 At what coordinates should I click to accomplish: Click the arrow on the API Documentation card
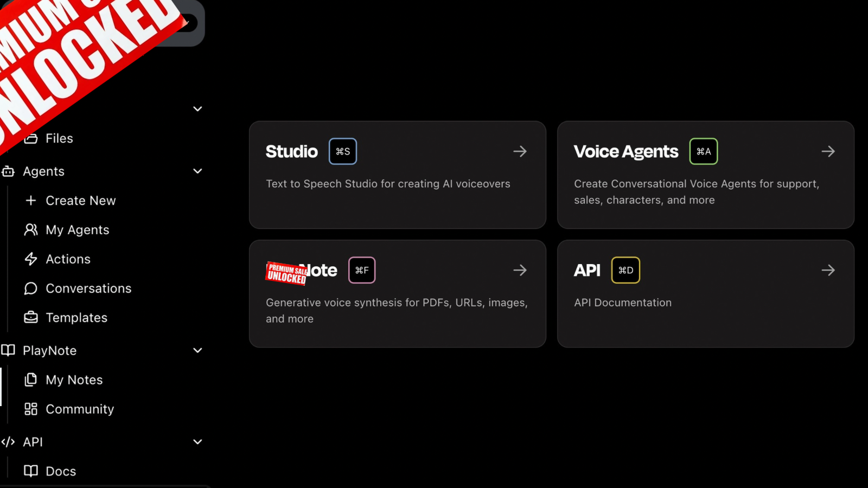[x=828, y=269]
